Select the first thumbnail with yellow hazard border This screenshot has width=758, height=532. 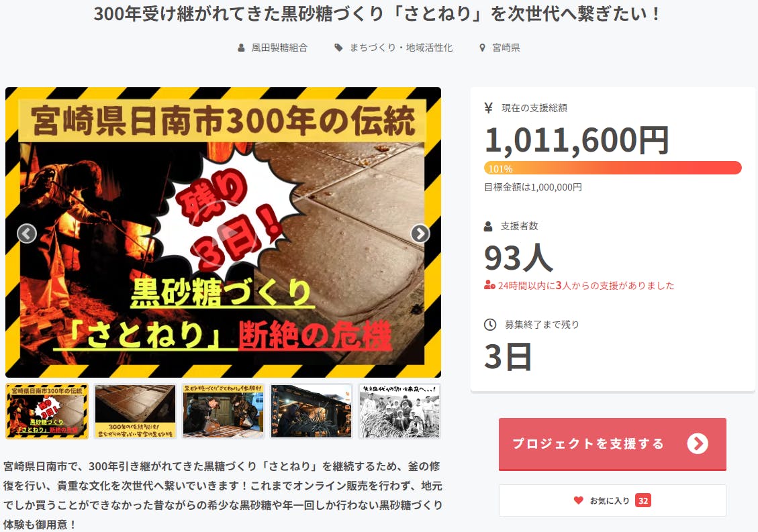point(47,411)
